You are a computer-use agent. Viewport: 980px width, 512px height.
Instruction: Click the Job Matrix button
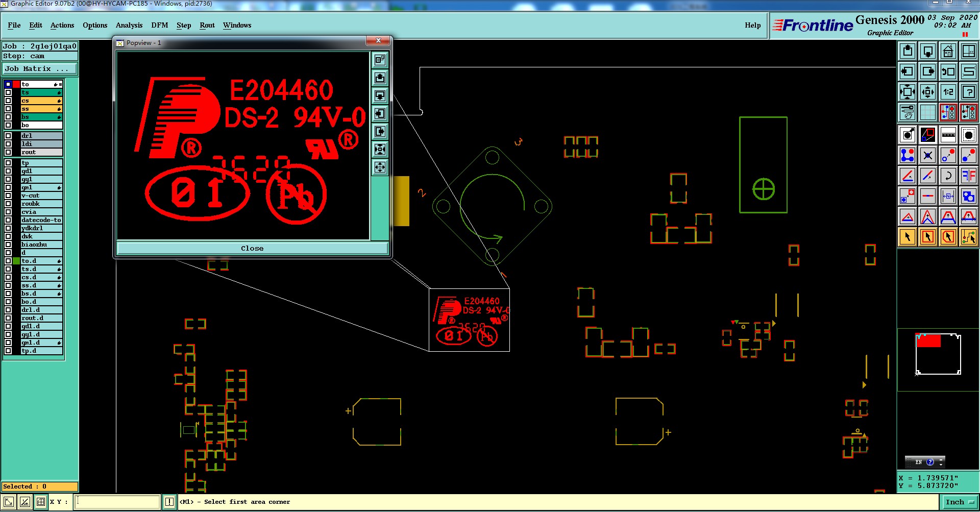point(40,68)
